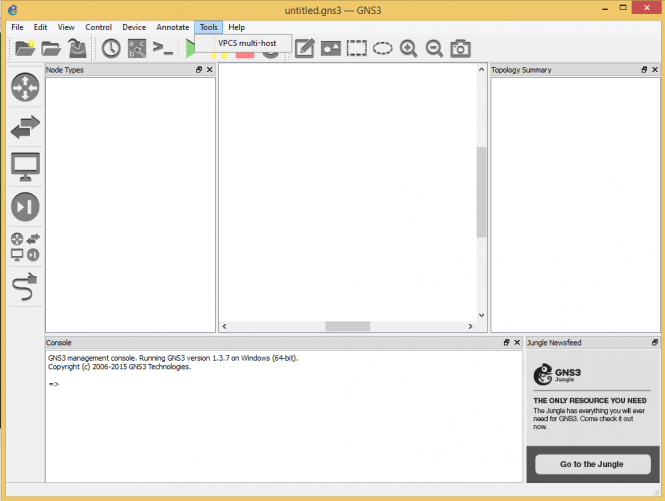Maximize the GNS3 window

pos(623,8)
